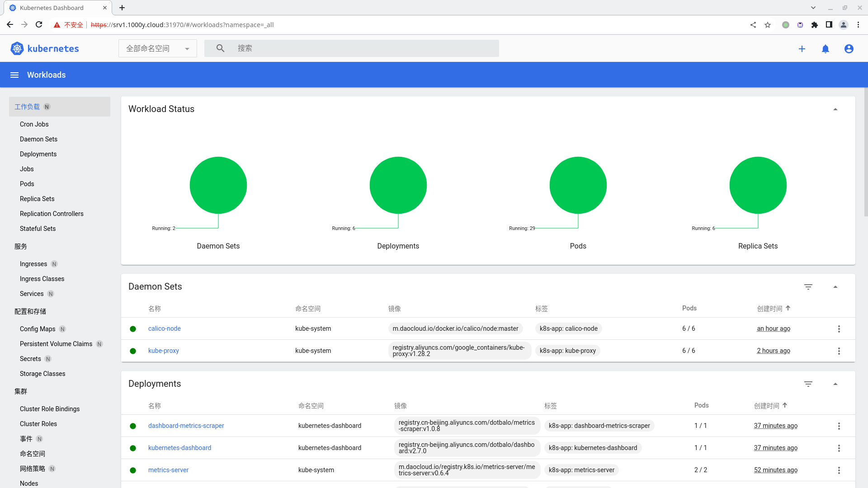Filter the Daemon Sets table
The image size is (868, 488).
coord(808,287)
